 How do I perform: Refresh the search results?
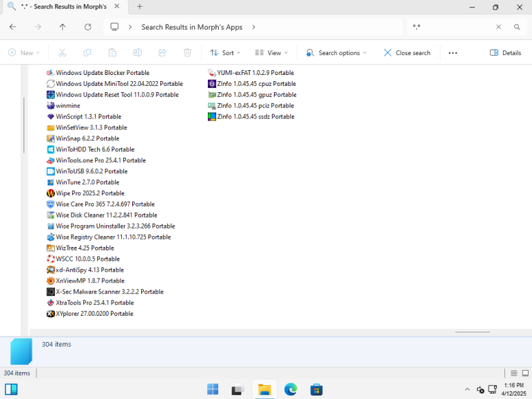pos(87,27)
